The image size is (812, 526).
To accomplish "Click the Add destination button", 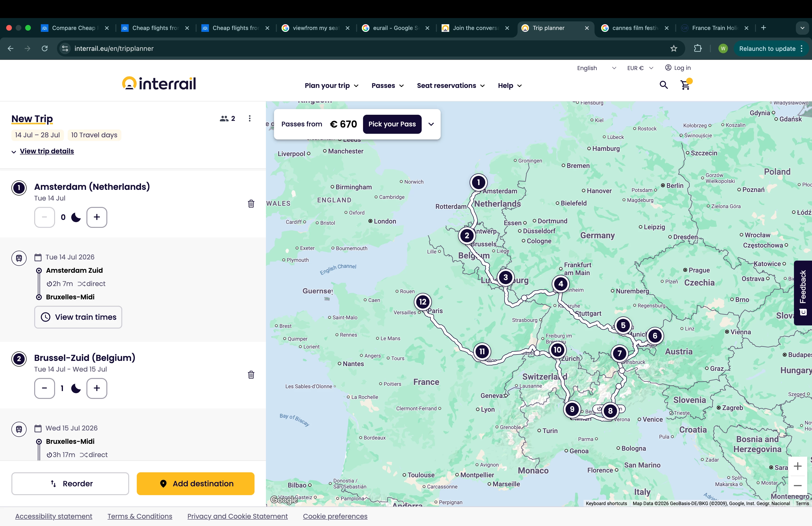I will [195, 483].
